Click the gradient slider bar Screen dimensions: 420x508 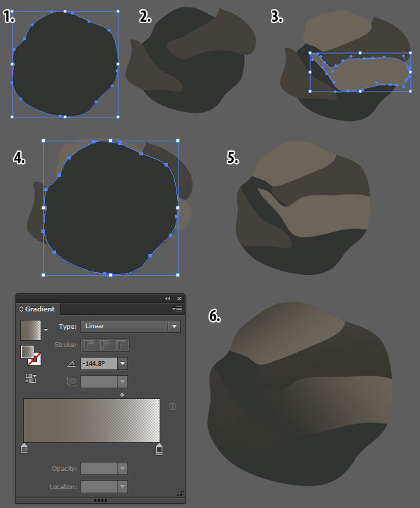pyautogui.click(x=92, y=421)
